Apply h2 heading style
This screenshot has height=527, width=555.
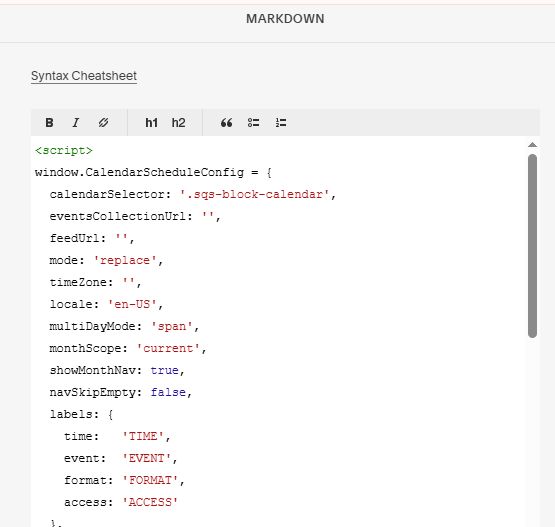[x=178, y=123]
